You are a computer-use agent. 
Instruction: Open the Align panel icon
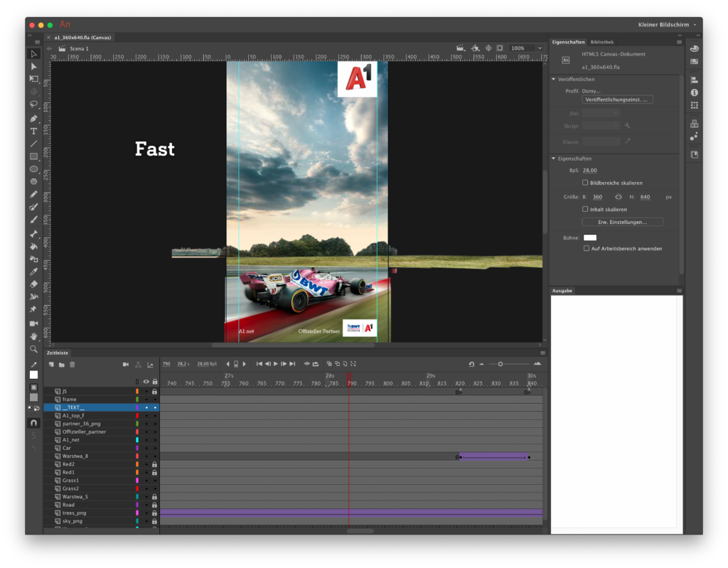694,80
